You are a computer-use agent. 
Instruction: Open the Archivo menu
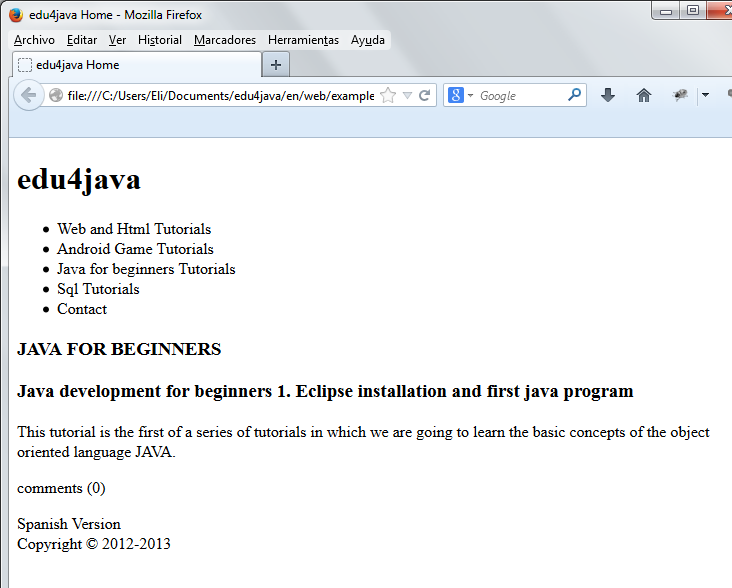pos(34,40)
